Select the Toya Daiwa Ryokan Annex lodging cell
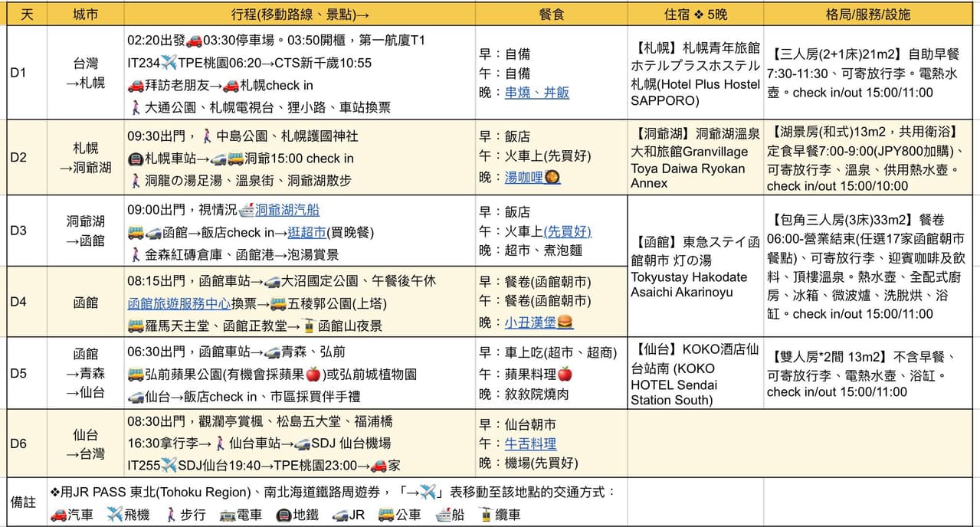Screen dimensions: 980x527 [695, 157]
